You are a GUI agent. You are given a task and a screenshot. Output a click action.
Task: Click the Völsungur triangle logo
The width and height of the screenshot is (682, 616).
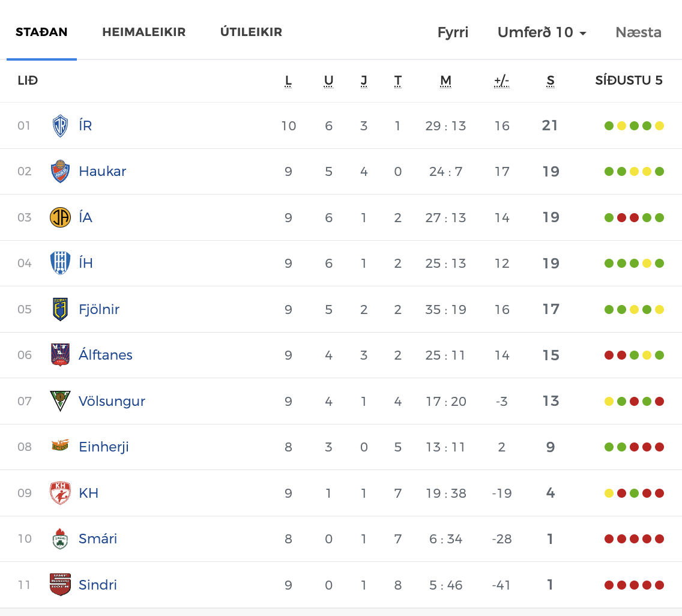click(60, 401)
